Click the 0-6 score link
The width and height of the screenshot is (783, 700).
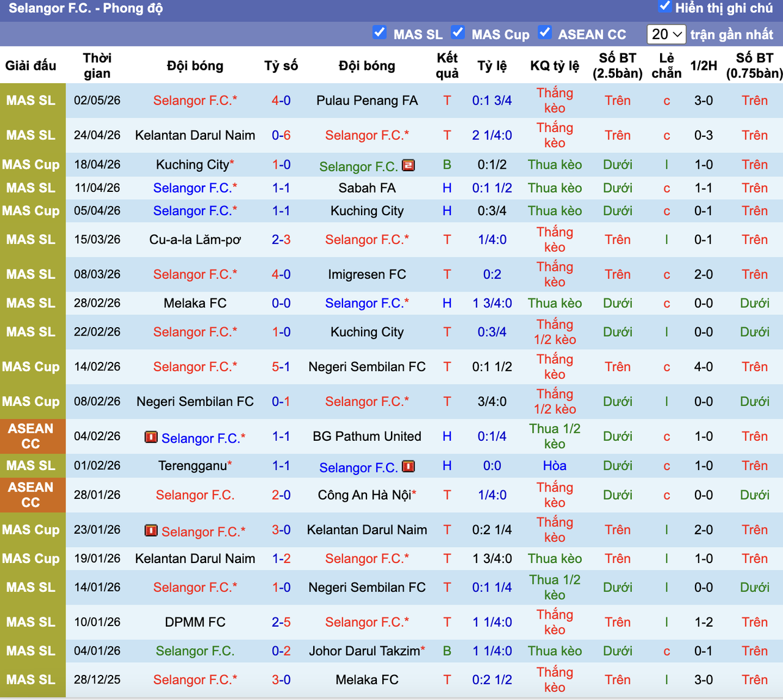pyautogui.click(x=281, y=135)
